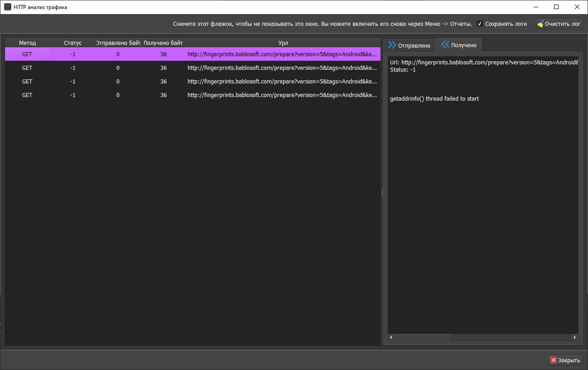This screenshot has width=588, height=370.
Task: Click the splitter handle between panels
Action: [x=382, y=193]
